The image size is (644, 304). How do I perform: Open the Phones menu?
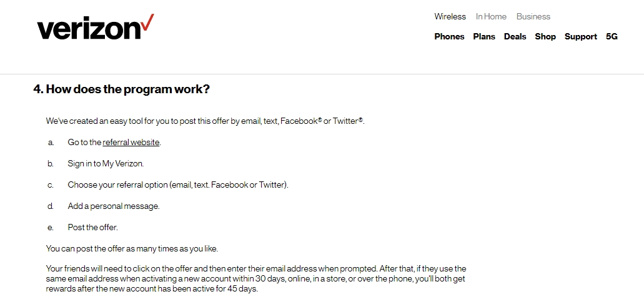tap(449, 37)
